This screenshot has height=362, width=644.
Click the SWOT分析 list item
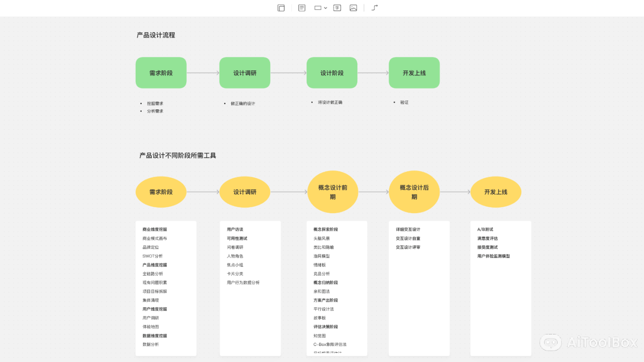coord(152,256)
